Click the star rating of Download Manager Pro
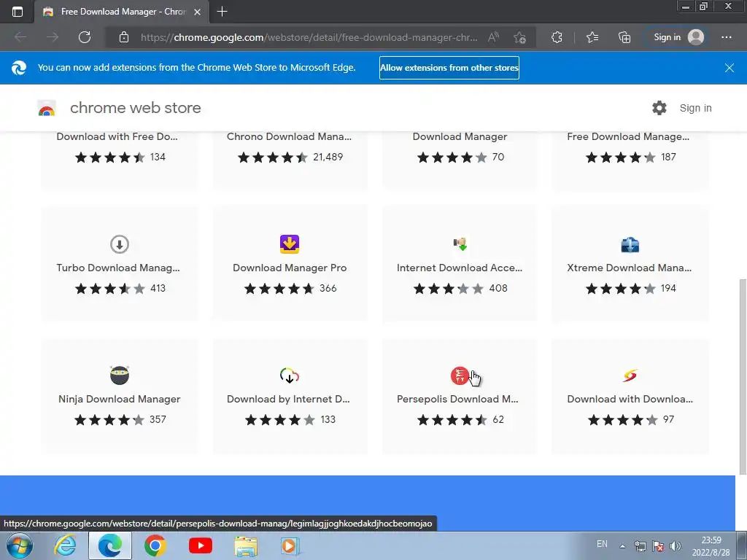The image size is (747, 560). 279,289
